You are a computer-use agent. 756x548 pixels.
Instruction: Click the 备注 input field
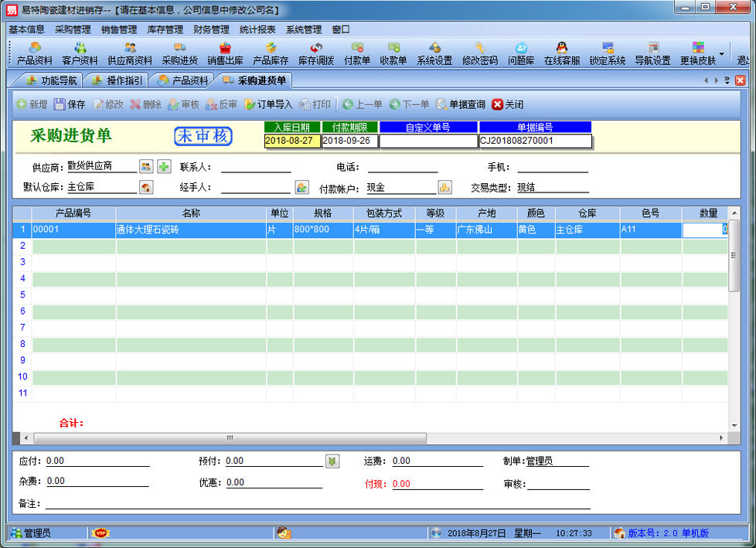pyautogui.click(x=317, y=503)
